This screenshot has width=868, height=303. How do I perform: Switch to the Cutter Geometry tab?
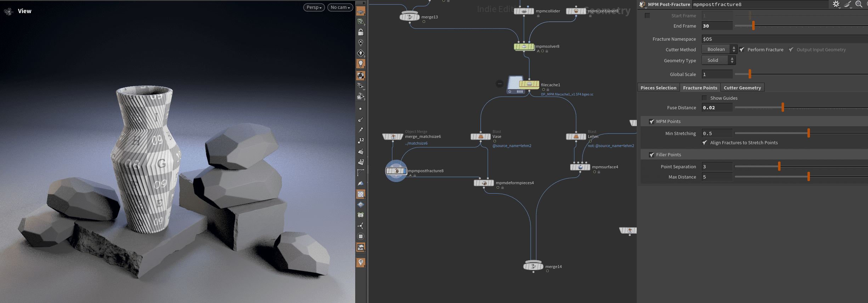pos(742,88)
